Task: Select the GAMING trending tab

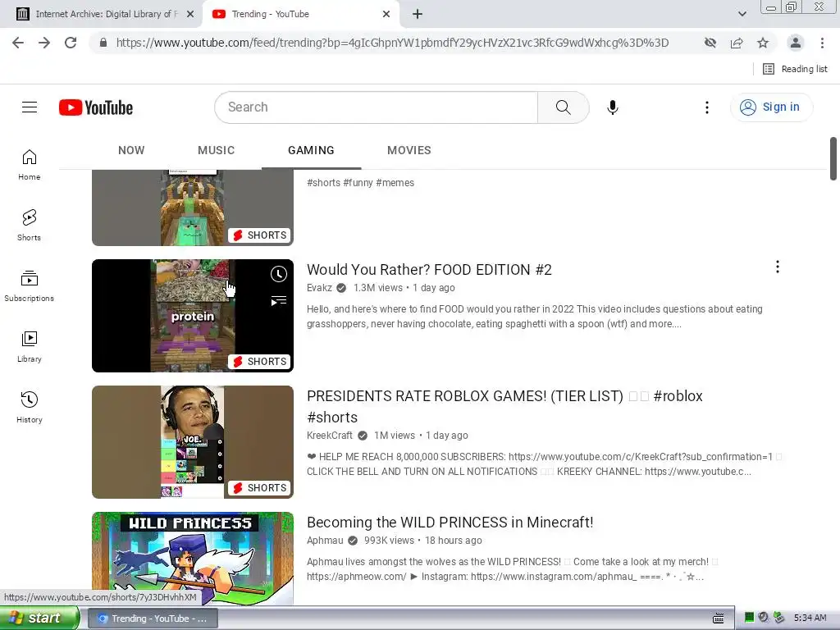Action: click(311, 151)
